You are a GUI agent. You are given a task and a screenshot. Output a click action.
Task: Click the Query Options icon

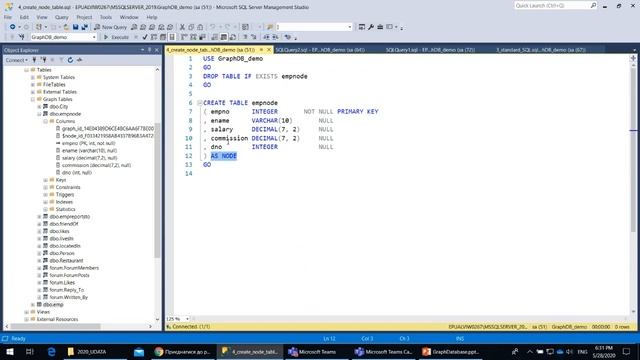(163, 37)
